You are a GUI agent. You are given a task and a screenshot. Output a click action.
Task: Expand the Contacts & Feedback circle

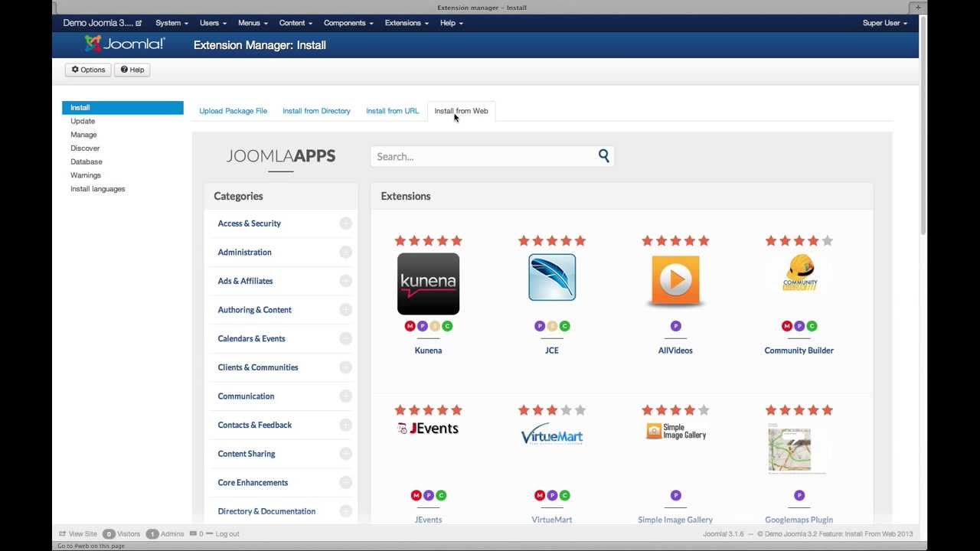coord(345,425)
